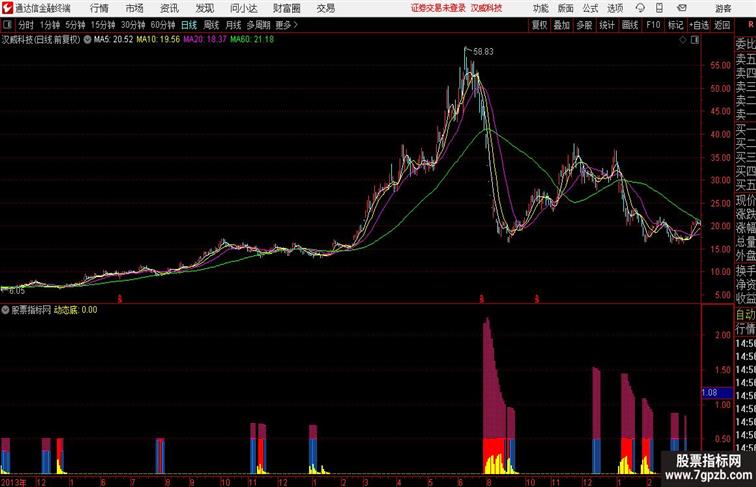Click the 58.83 high price label
The image size is (756, 487).
point(483,52)
